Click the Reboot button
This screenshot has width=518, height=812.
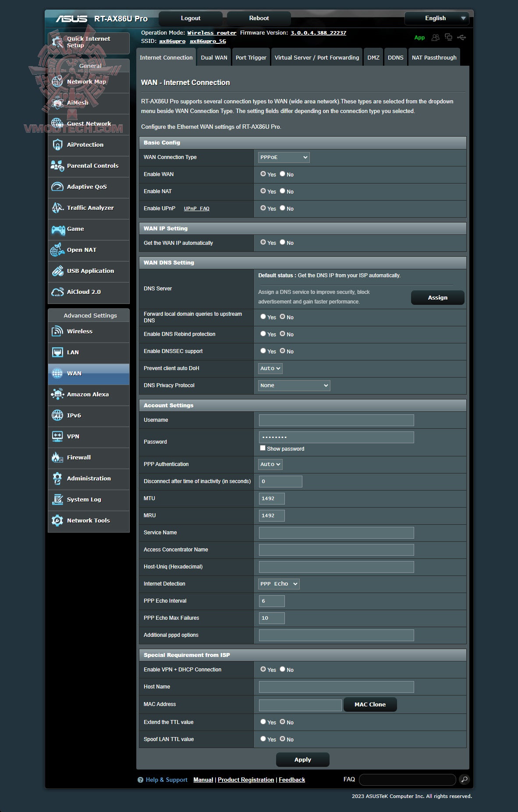point(259,18)
